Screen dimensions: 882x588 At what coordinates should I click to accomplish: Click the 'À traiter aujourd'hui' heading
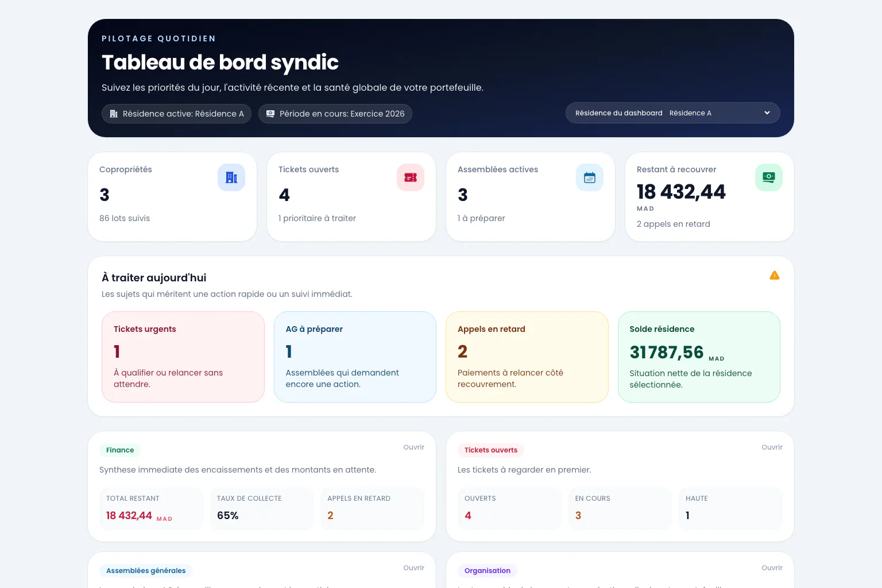coord(154,278)
